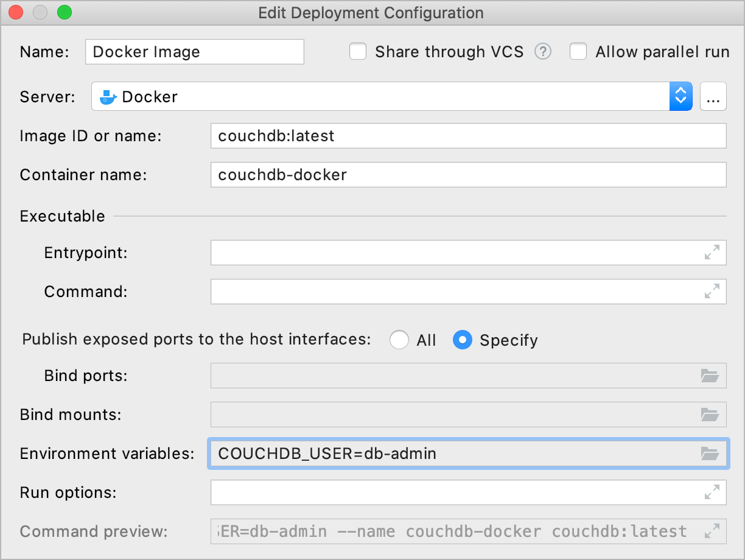Click the red close window button
This screenshot has height=560, width=745.
[x=16, y=12]
